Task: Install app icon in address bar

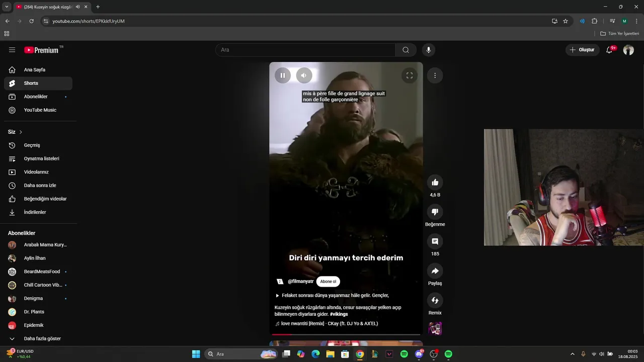Action: pos(554,21)
